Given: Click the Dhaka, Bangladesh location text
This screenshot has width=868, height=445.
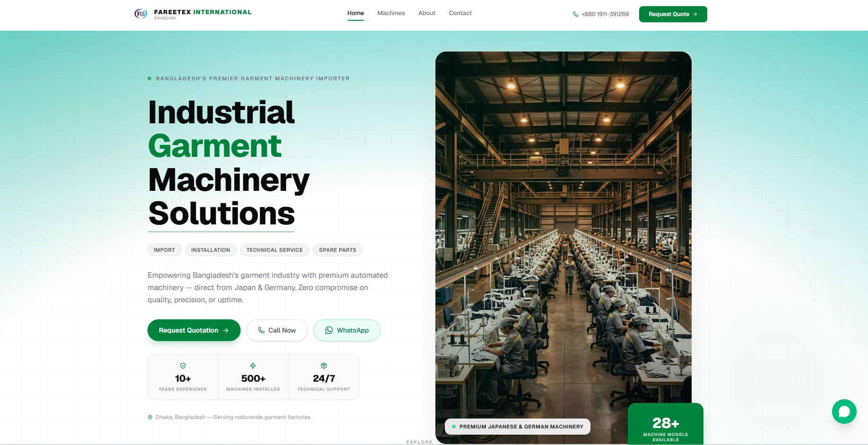Looking at the screenshot, I should click(x=233, y=417).
